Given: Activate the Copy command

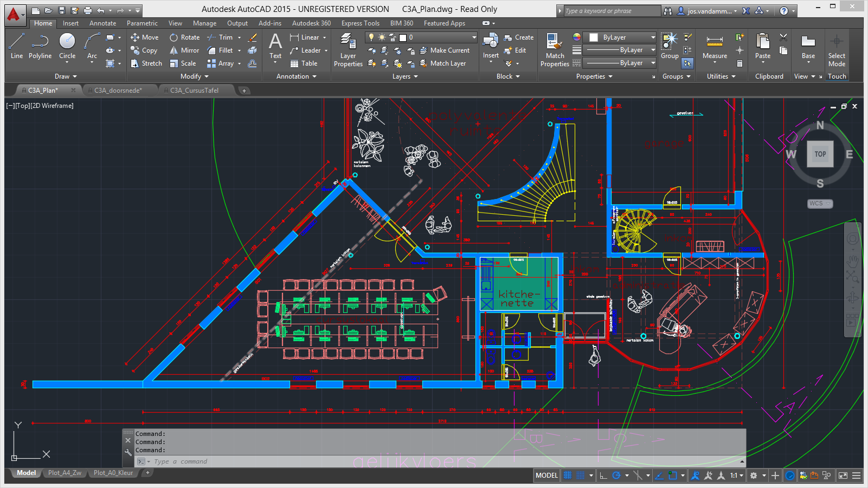Looking at the screenshot, I should [144, 50].
